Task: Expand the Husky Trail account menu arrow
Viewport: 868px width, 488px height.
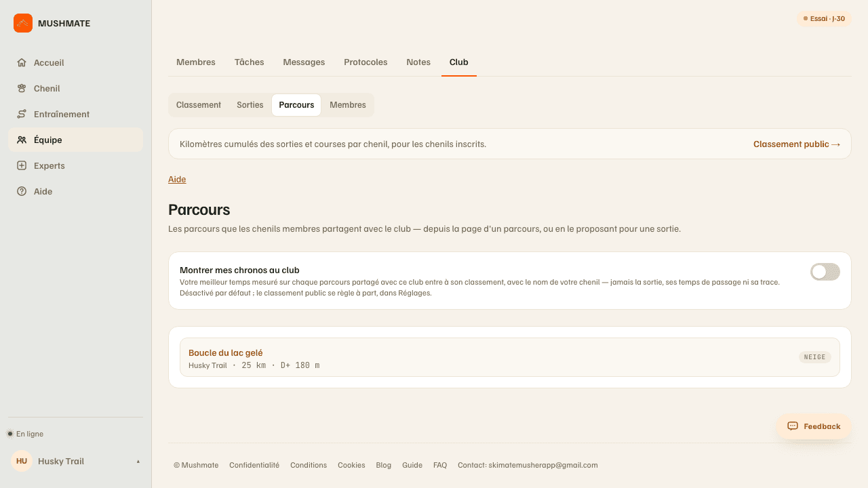Action: tap(138, 462)
